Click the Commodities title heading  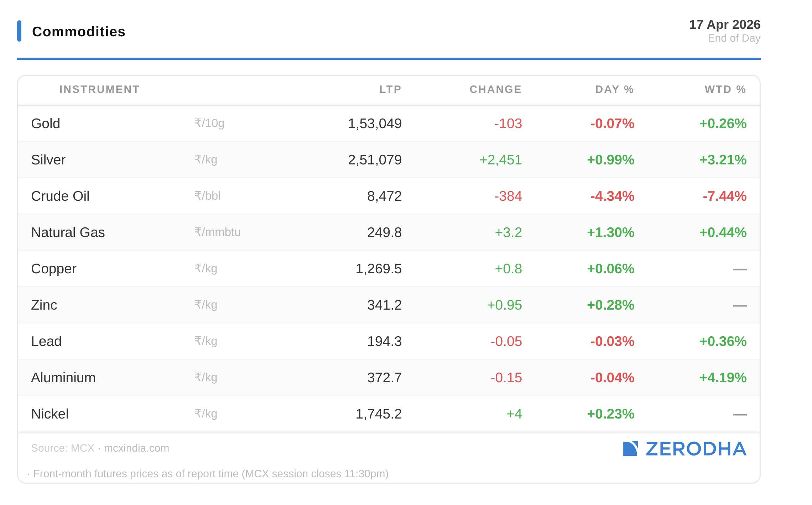point(78,32)
